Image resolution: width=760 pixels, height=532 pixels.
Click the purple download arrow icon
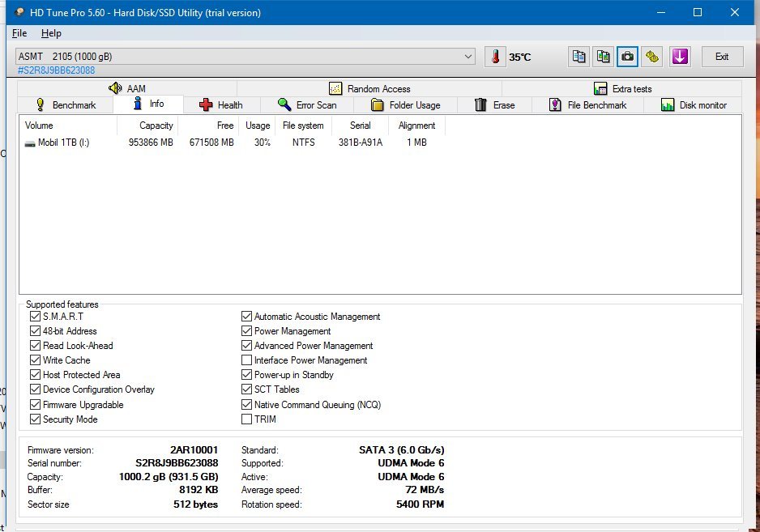pos(680,57)
